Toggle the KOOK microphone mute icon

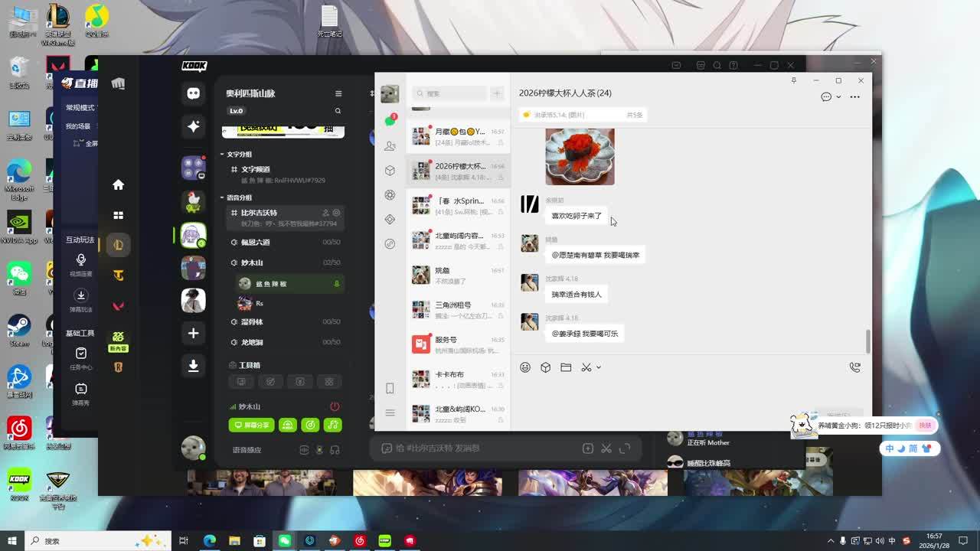pos(319,450)
